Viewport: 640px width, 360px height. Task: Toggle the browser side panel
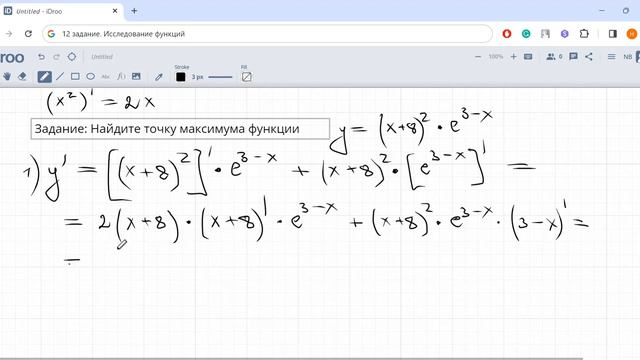click(613, 34)
